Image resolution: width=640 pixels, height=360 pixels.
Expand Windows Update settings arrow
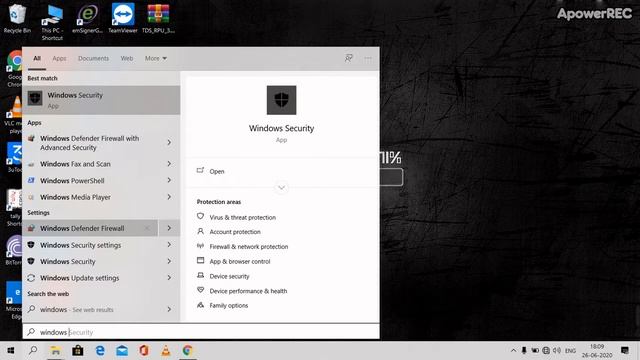click(x=169, y=278)
